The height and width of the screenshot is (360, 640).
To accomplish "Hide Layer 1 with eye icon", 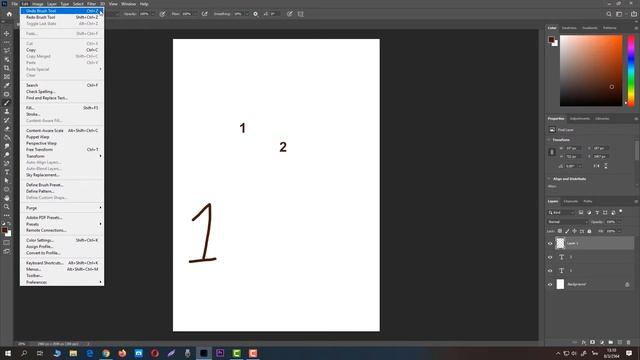I will [x=550, y=244].
